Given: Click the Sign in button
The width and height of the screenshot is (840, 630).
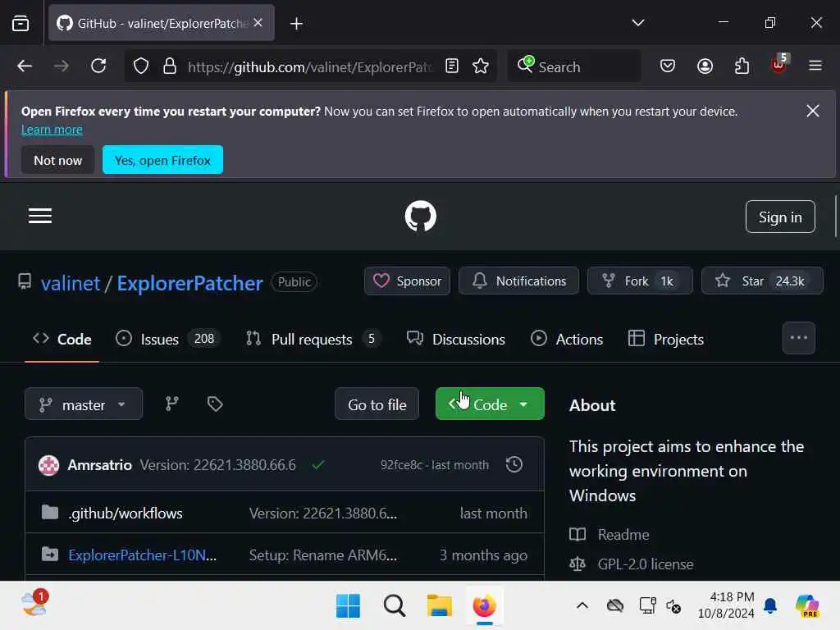Looking at the screenshot, I should pos(780,217).
